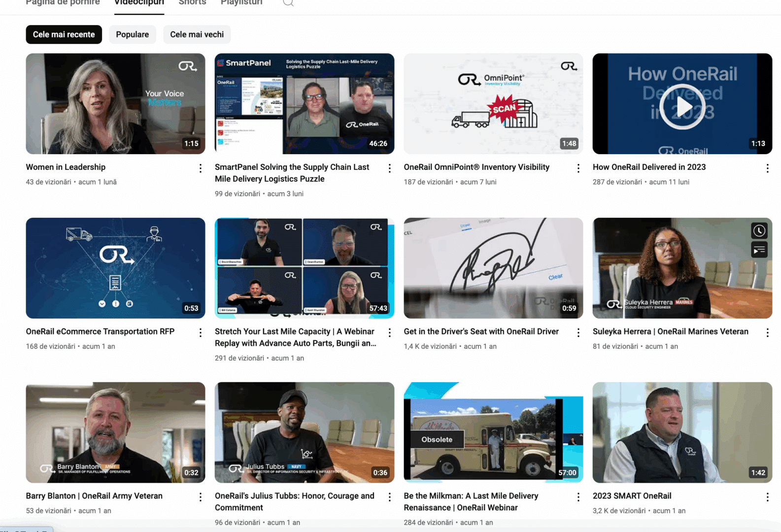The width and height of the screenshot is (781, 532).
Task: Open options menu for Suleyka Herrera video
Action: coord(768,333)
